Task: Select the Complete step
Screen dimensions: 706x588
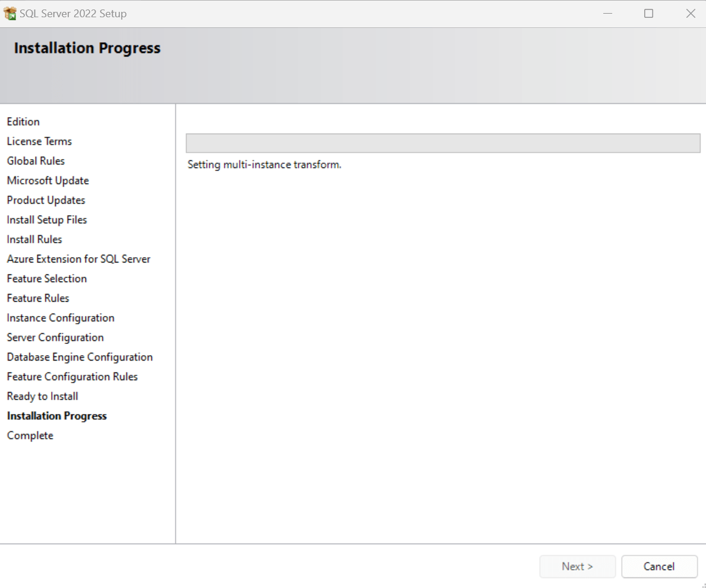Action: tap(30, 435)
